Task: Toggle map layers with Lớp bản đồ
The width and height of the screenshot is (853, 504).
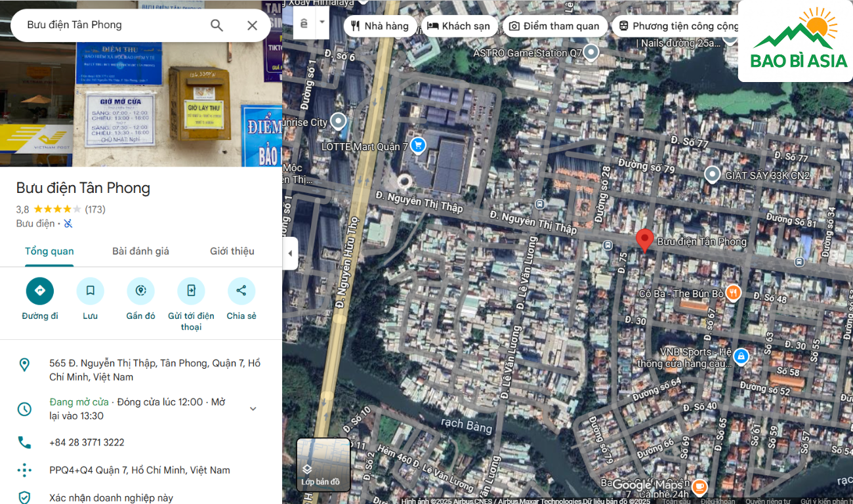Action: 323,465
